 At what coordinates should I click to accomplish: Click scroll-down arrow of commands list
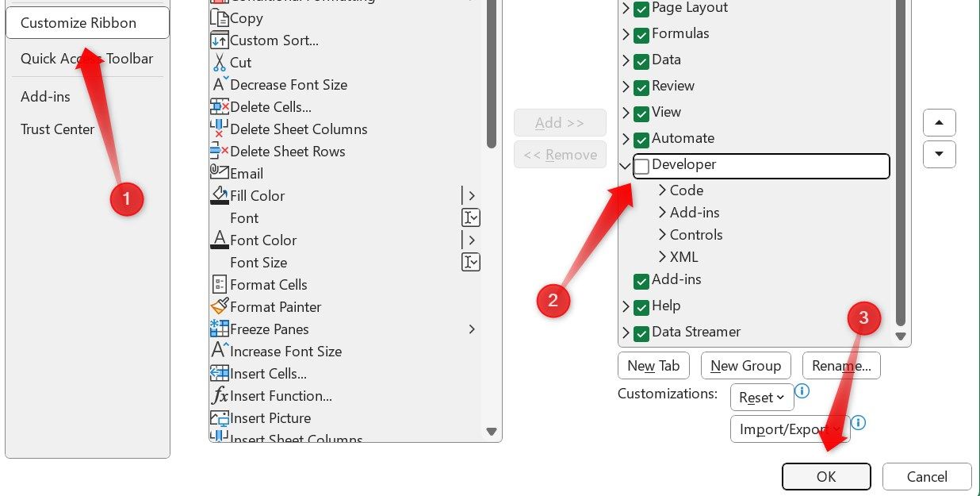492,433
